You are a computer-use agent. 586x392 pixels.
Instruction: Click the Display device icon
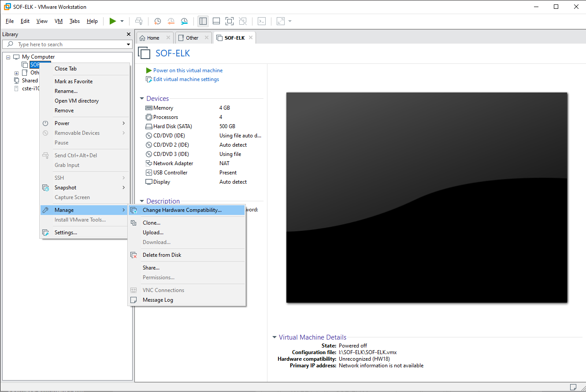148,182
